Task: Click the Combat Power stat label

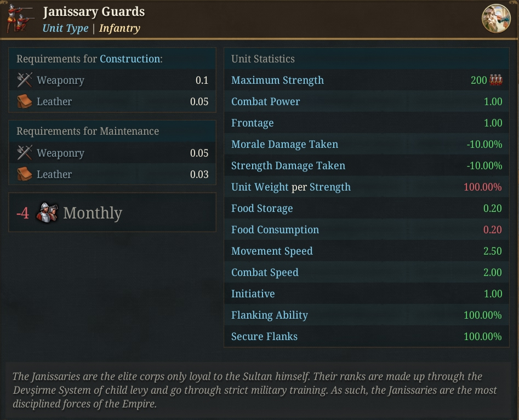Action: point(265,101)
